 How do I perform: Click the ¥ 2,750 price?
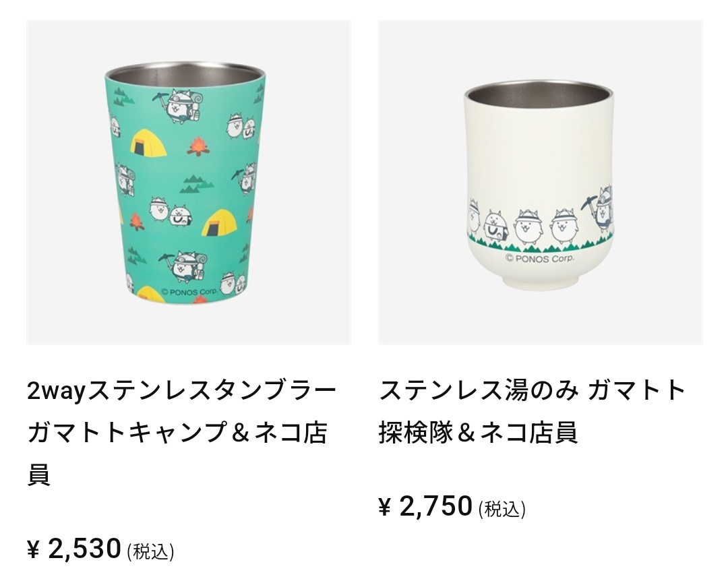click(426, 506)
